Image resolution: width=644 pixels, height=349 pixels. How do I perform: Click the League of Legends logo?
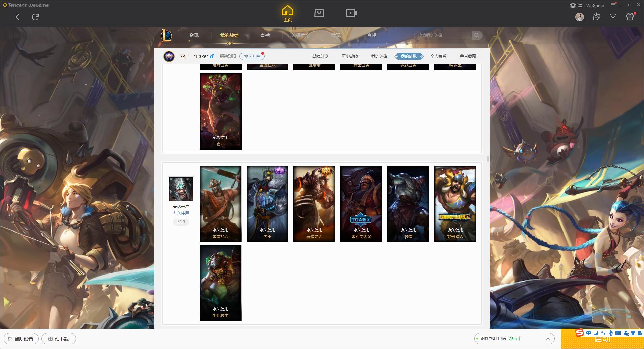click(166, 35)
